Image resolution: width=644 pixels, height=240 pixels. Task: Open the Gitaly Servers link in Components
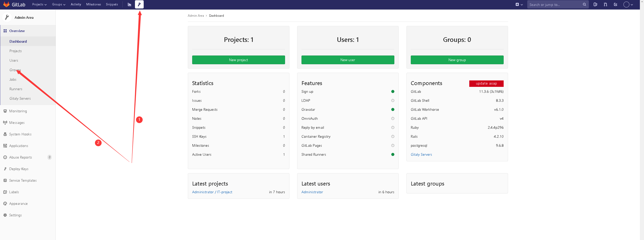(x=421, y=154)
